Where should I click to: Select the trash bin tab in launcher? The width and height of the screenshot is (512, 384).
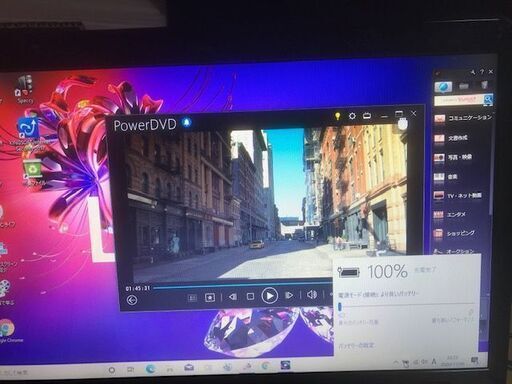click(x=484, y=85)
